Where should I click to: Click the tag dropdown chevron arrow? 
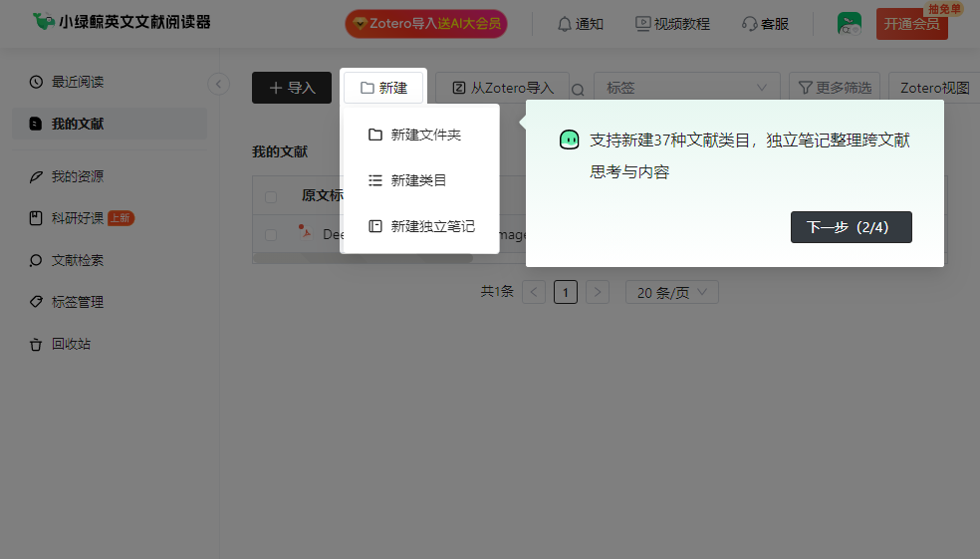click(x=761, y=88)
